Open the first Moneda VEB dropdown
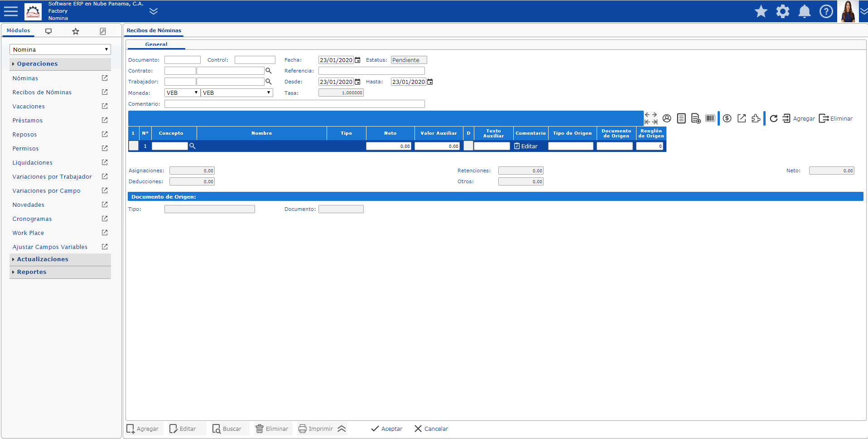 pyautogui.click(x=182, y=93)
